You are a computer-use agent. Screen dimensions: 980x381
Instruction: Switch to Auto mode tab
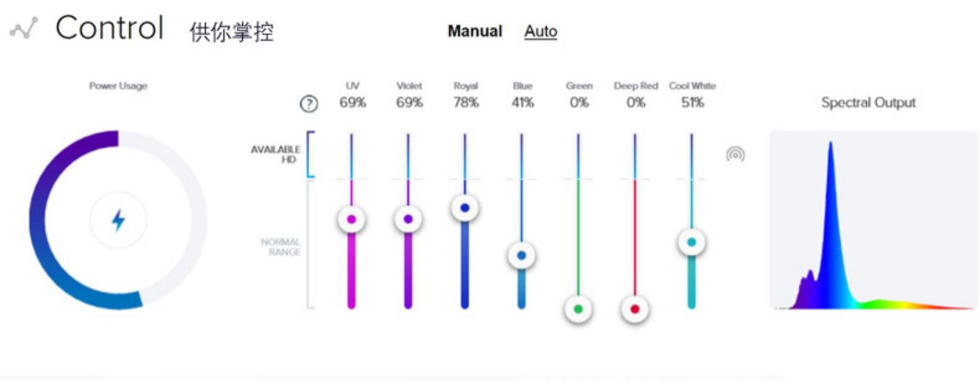(540, 31)
